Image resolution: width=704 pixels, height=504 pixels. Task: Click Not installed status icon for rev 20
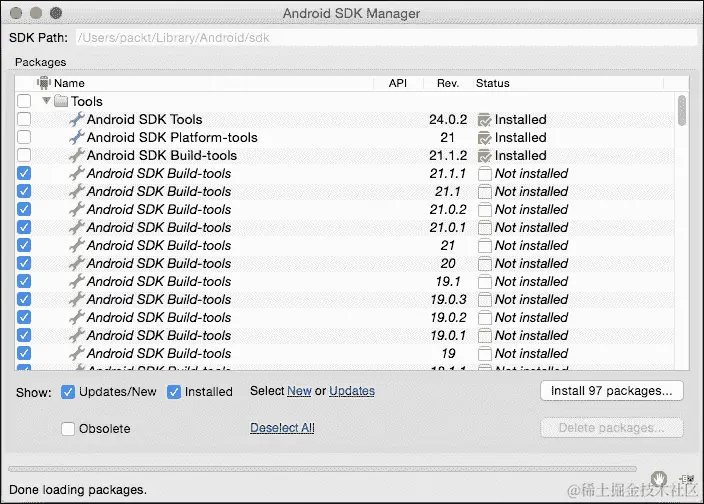tap(484, 263)
